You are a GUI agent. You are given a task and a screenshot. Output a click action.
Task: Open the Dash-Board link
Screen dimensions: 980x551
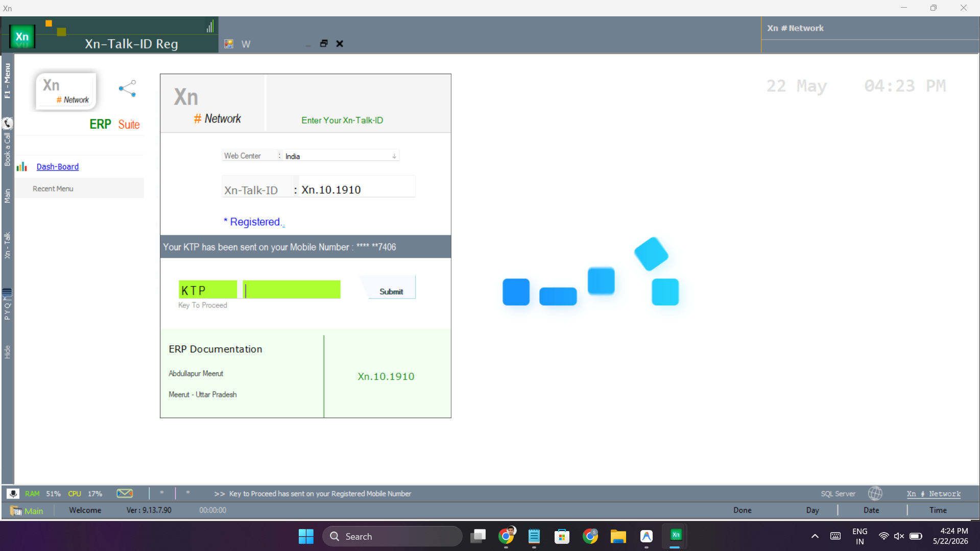coord(58,166)
